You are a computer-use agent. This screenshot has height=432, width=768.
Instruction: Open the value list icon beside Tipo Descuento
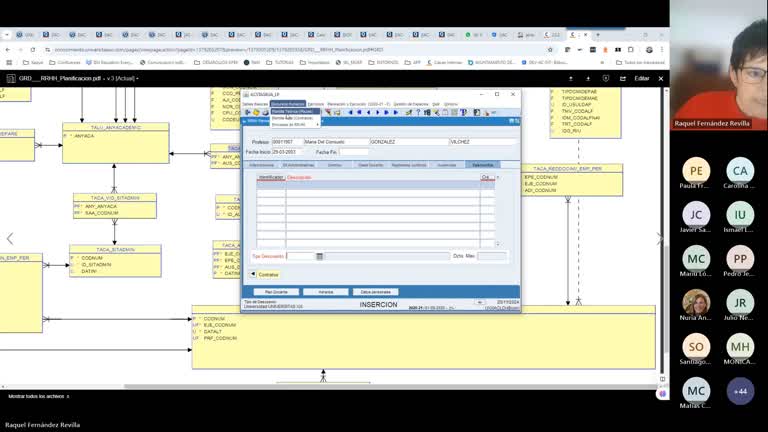(320, 256)
